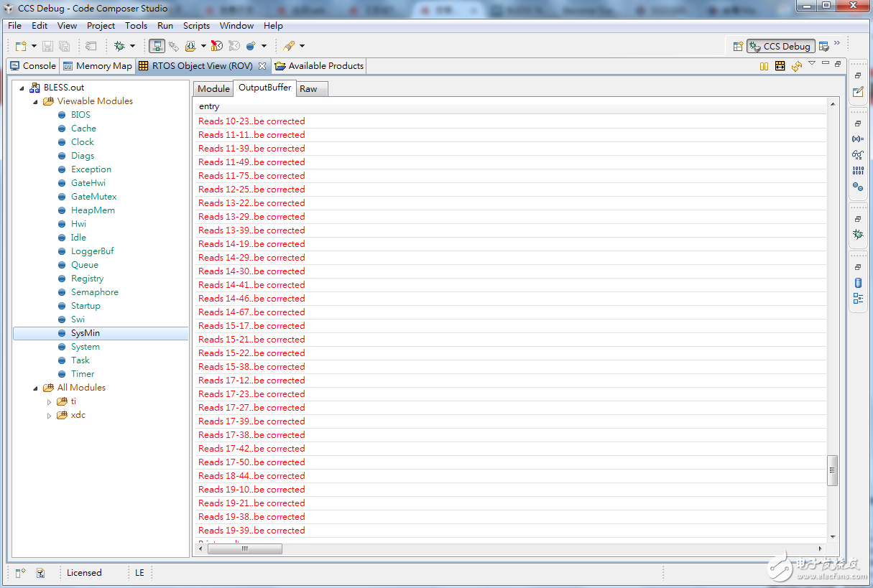This screenshot has width=873, height=588.
Task: Collapse the Viewable Modules folder
Action: pos(36,101)
